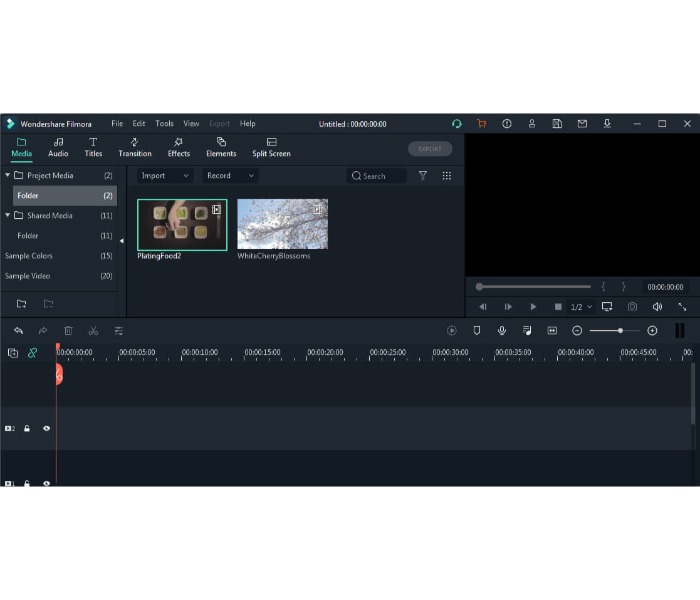
Task: Open the user account icon
Action: point(532,124)
